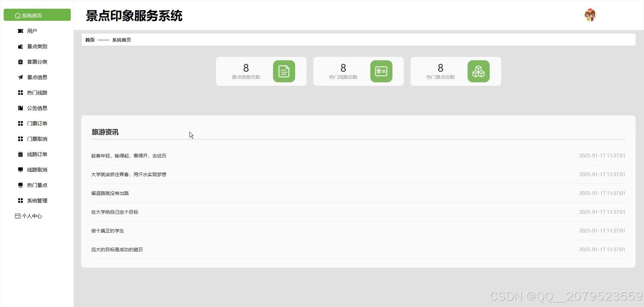
Task: Click the green yen icon for 热门线路总数
Action: 381,71
